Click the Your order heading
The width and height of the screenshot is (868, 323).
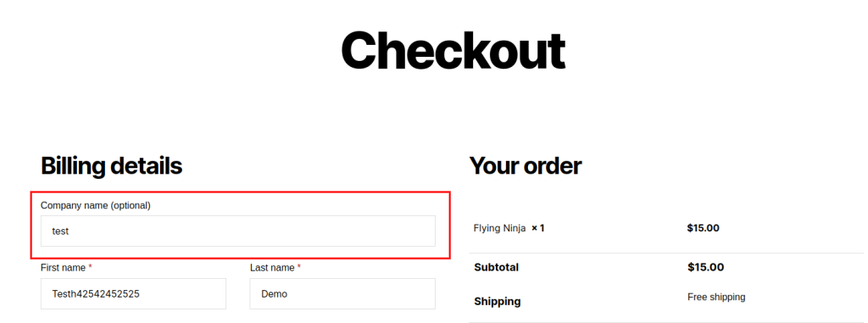click(x=526, y=166)
